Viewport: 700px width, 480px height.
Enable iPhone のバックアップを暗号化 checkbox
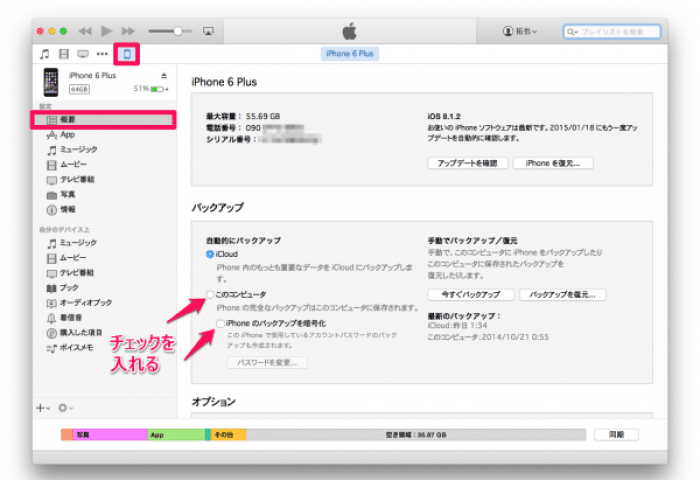click(x=220, y=323)
